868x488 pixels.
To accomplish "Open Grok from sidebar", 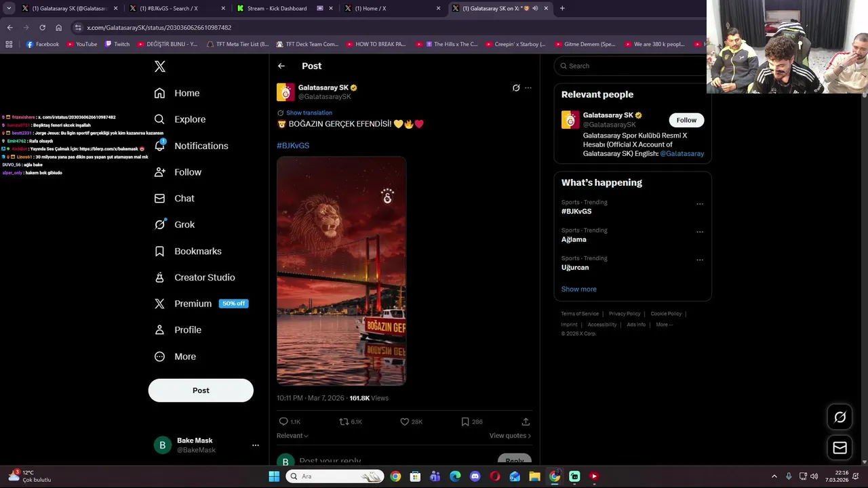I will click(x=174, y=224).
